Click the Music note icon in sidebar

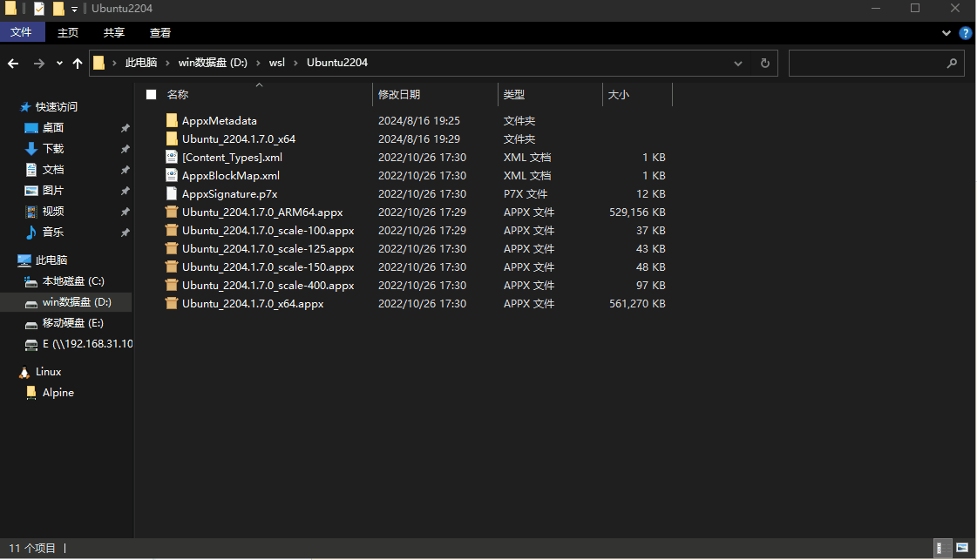pos(31,232)
